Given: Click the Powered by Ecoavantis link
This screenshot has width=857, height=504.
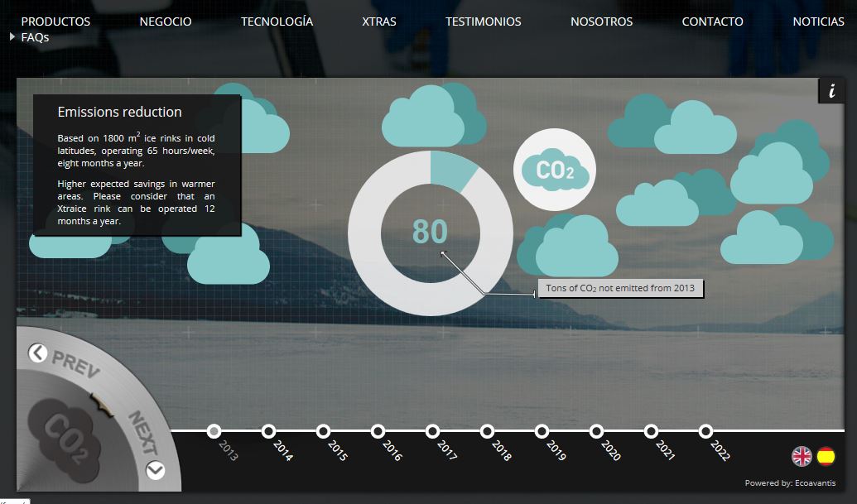Looking at the screenshot, I should 790,483.
